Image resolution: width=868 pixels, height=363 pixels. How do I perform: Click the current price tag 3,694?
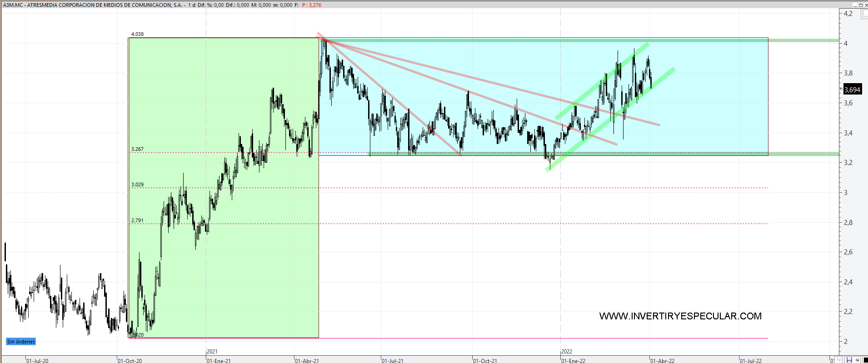[x=852, y=90]
